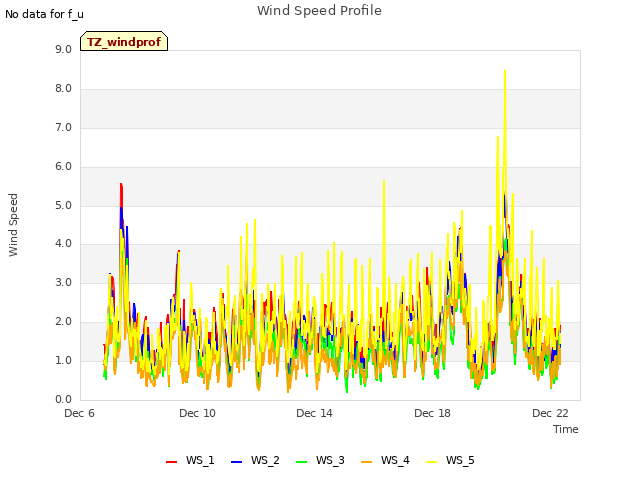Click the Dec 22 x-axis tick label
Image resolution: width=640 pixels, height=480 pixels.
pos(550,413)
